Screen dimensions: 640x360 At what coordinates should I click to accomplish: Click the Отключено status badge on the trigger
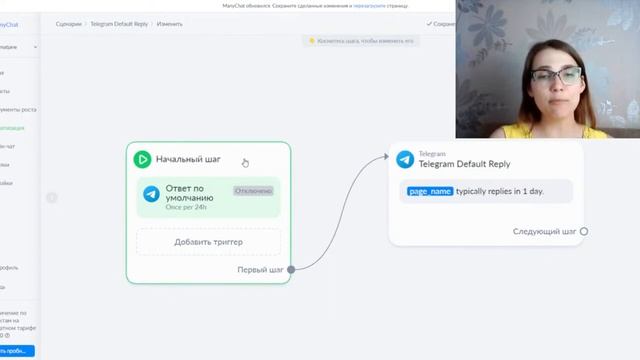(253, 191)
